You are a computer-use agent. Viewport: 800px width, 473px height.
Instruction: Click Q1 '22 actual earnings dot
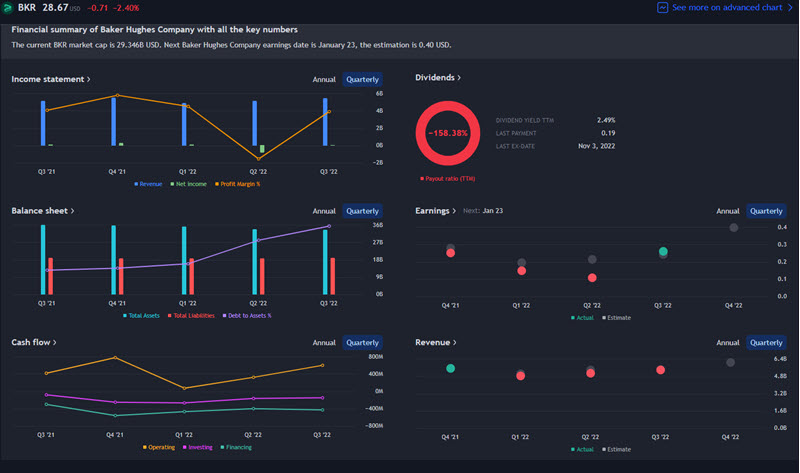[521, 270]
